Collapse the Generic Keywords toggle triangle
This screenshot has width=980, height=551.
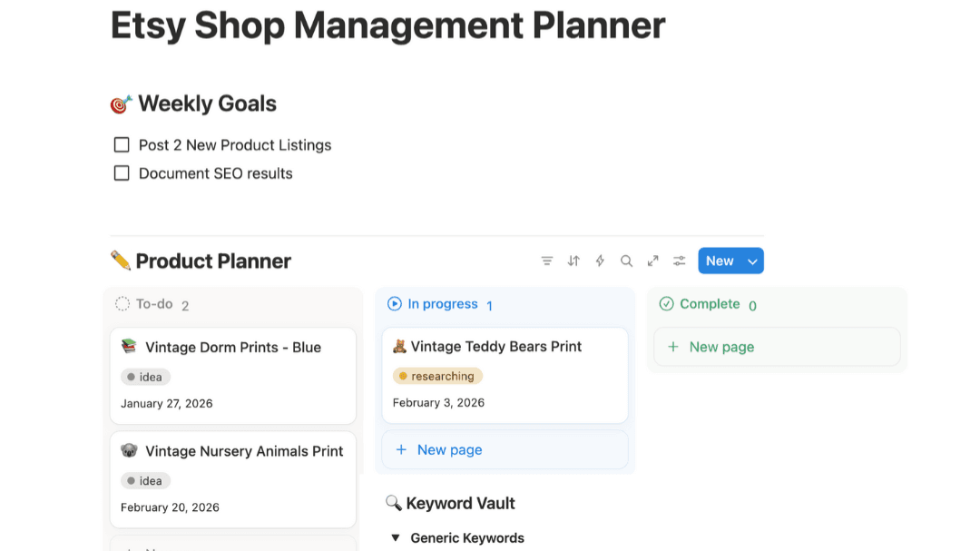[396, 538]
